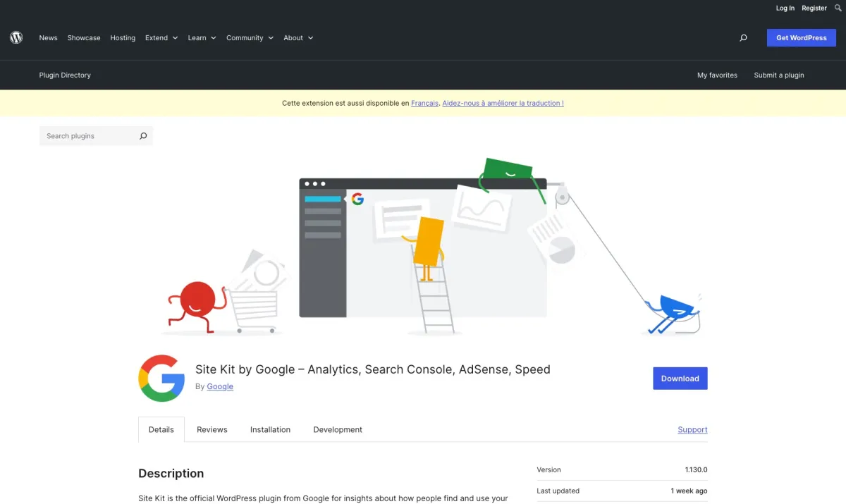Screen dimensions: 846x504
Task: Switch to the Installation tab
Action: click(x=270, y=429)
